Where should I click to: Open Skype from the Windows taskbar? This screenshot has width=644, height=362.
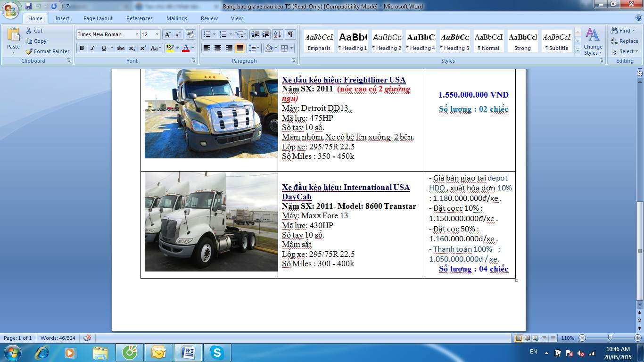(x=217, y=352)
